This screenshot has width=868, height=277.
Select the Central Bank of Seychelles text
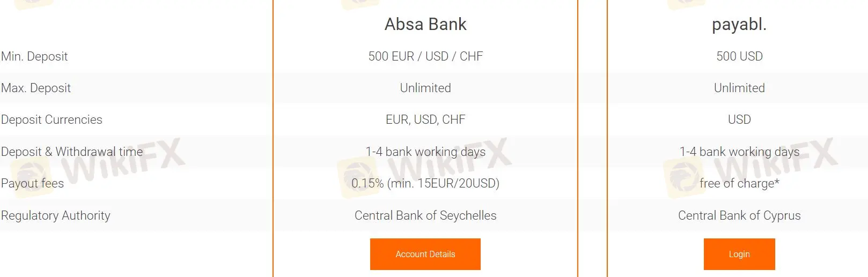point(425,215)
